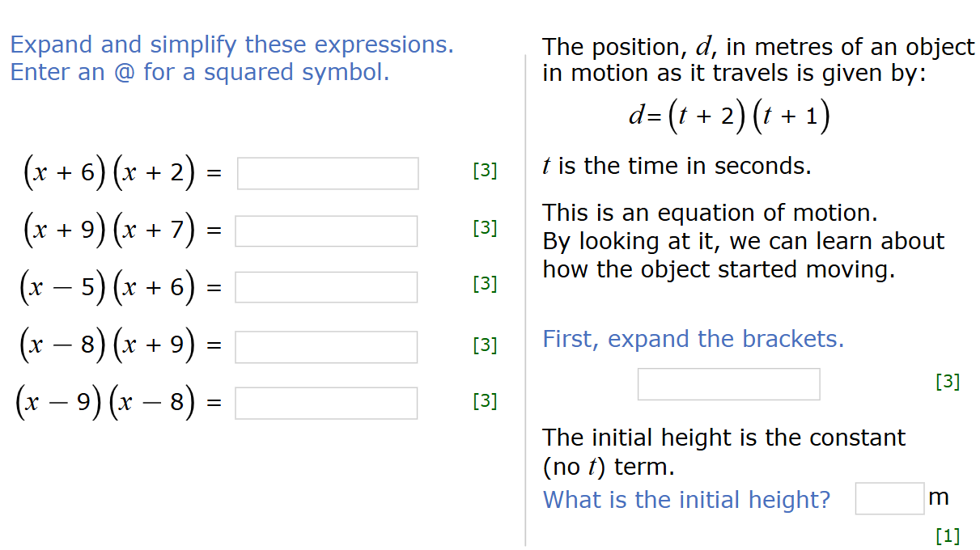Select the answer field for (x − 9)(x − 8)
The image size is (980, 550).
[x=326, y=404]
